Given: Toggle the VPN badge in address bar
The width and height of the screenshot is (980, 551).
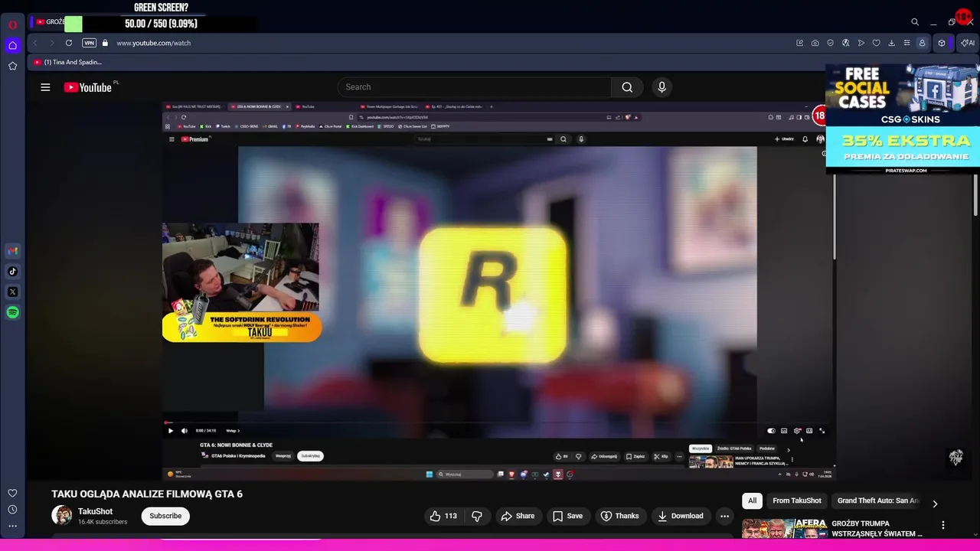Looking at the screenshot, I should point(89,43).
